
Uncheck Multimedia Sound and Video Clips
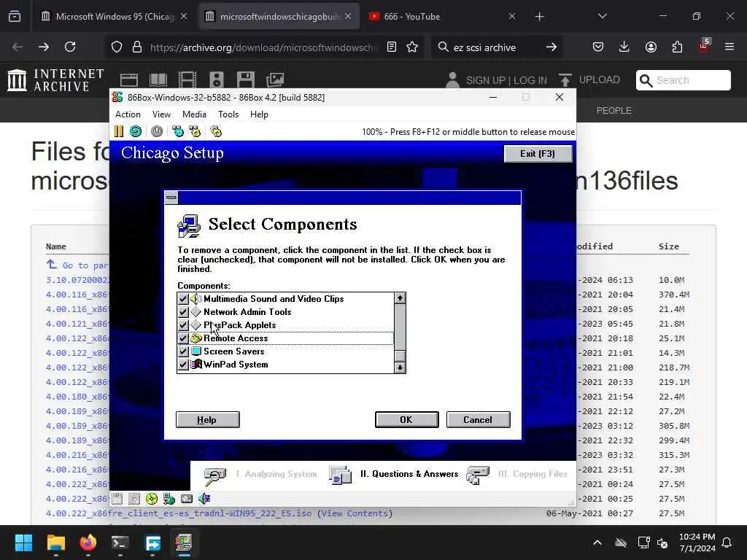tap(183, 298)
